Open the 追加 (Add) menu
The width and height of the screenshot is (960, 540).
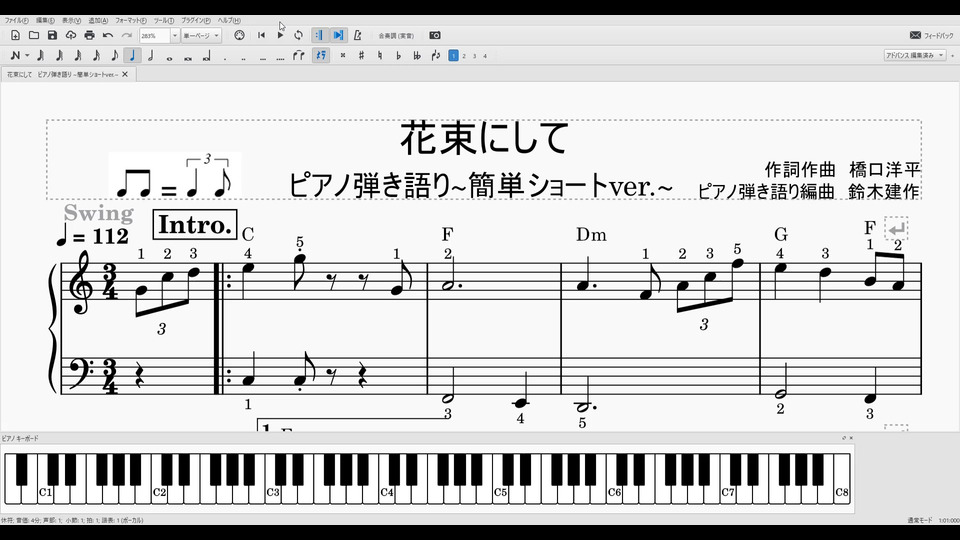(x=98, y=20)
